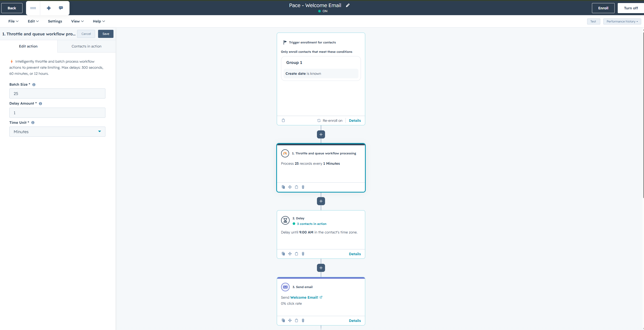Open 3 contacts in action link
Image resolution: width=644 pixels, height=330 pixels.
tap(312, 224)
